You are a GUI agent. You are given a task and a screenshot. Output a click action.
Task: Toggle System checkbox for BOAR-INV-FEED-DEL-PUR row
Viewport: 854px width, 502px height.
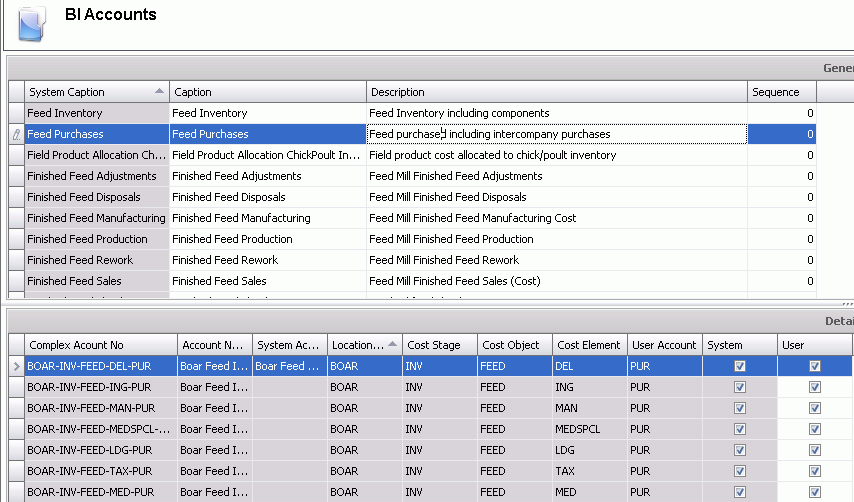740,366
